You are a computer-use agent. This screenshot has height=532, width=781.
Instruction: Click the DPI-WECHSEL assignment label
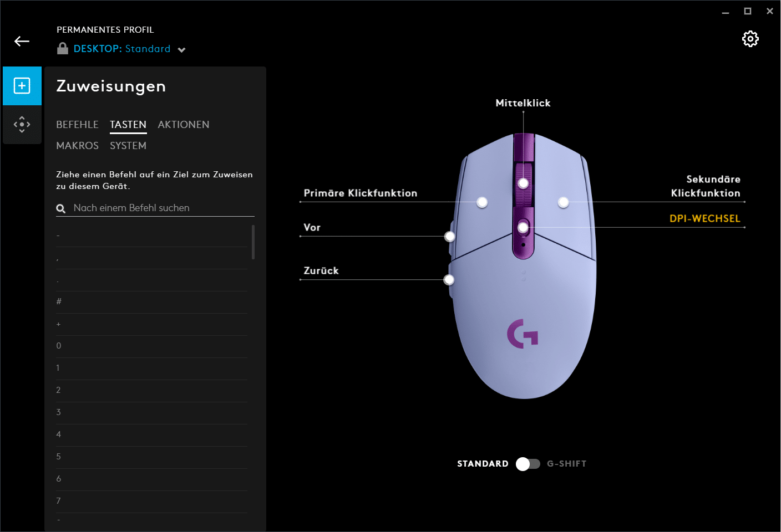click(x=704, y=218)
